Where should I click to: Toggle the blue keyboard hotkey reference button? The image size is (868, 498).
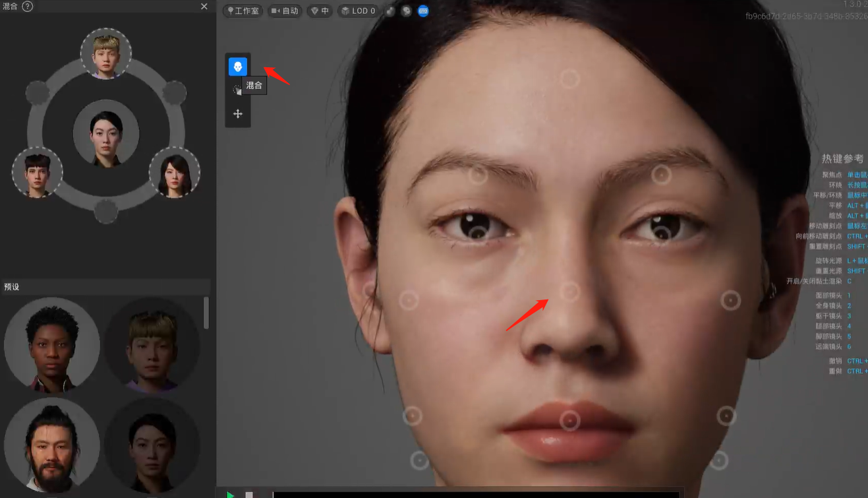click(423, 11)
